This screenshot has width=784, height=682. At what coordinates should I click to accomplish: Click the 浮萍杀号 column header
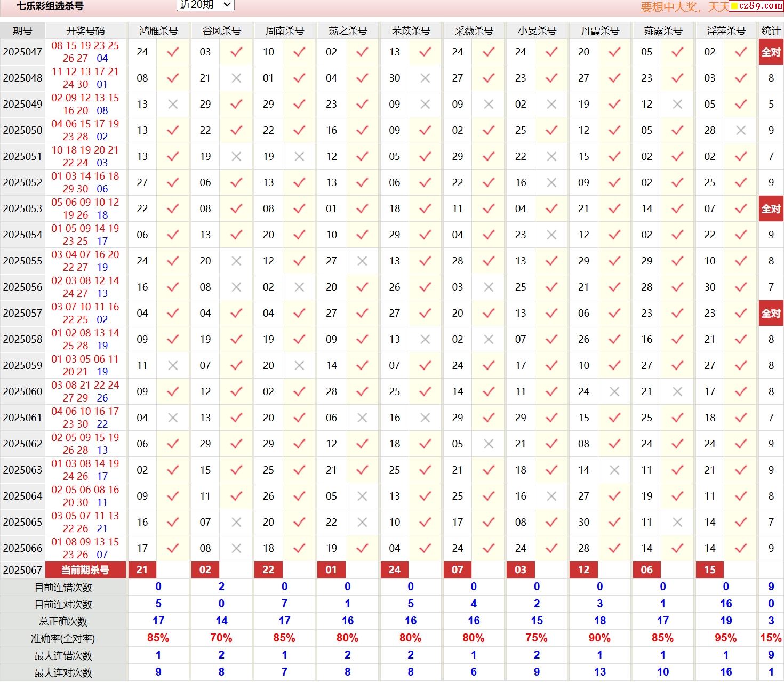click(726, 31)
